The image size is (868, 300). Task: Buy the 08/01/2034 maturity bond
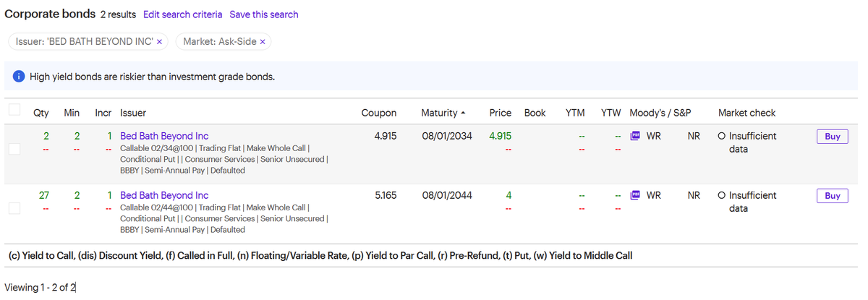(x=833, y=136)
